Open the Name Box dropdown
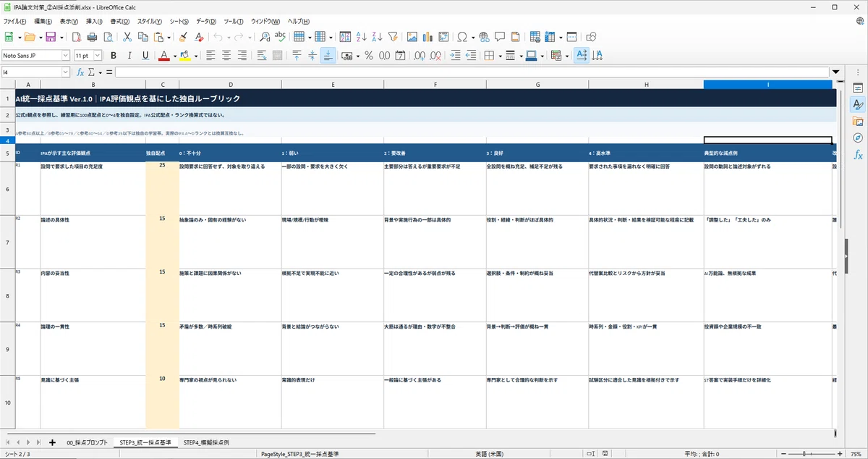Image resolution: width=868 pixels, height=459 pixels. 66,72
